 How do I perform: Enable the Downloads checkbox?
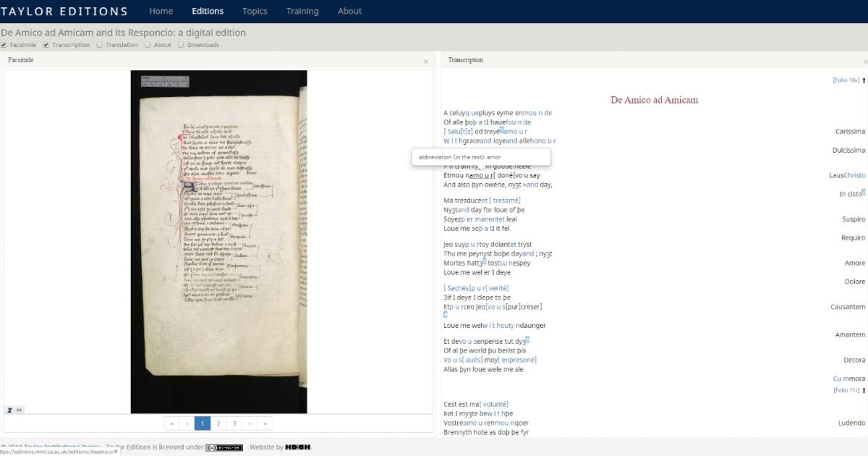181,45
